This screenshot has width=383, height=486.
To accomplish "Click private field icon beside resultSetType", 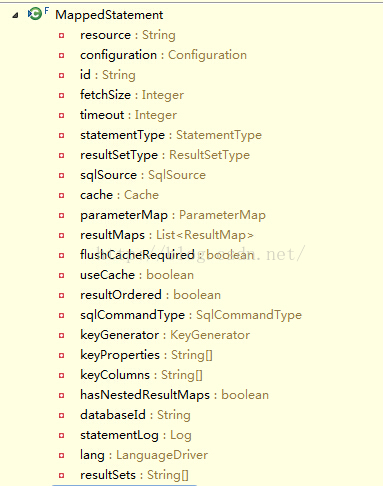I will (61, 155).
